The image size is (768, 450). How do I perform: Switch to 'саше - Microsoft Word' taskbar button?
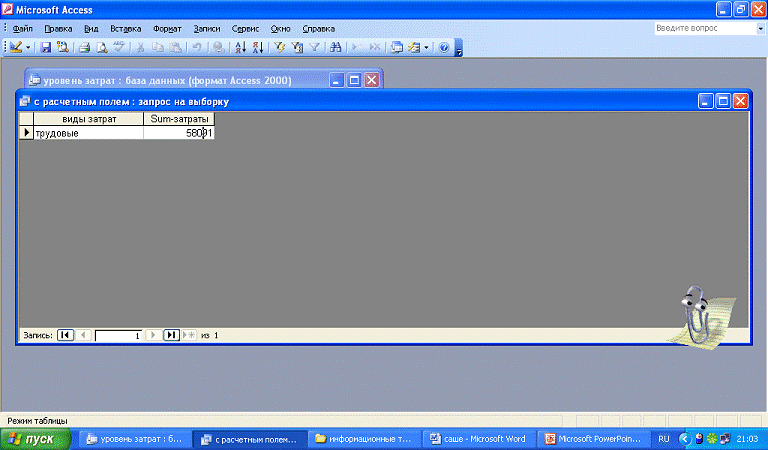click(479, 439)
